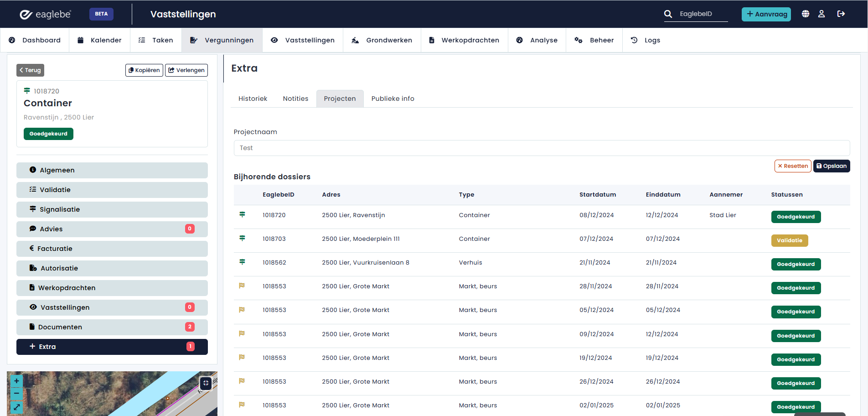
Task: Expand the map to fullscreen
Action: pyautogui.click(x=16, y=407)
